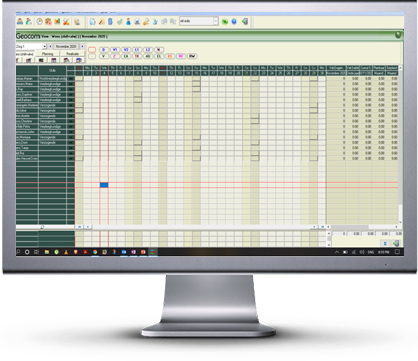Image resolution: width=418 pixels, height=361 pixels.
Task: Open the bar chart report icon
Action: pyautogui.click(x=57, y=21)
